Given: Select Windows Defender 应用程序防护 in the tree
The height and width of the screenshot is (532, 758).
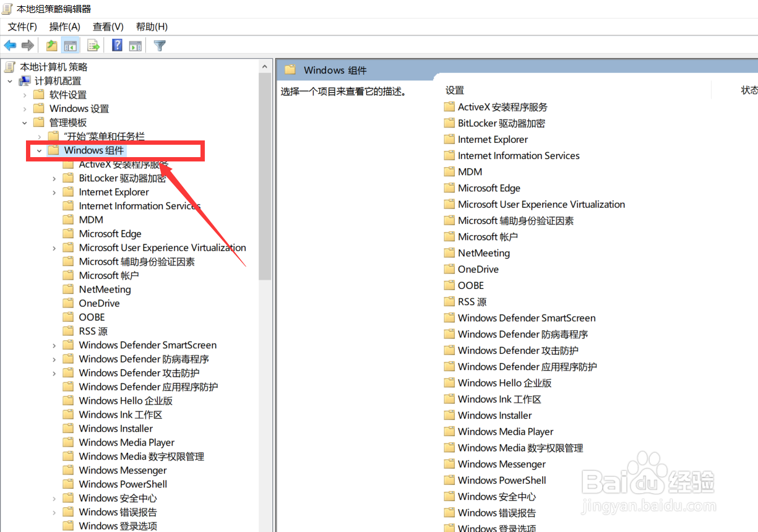Looking at the screenshot, I should (149, 387).
